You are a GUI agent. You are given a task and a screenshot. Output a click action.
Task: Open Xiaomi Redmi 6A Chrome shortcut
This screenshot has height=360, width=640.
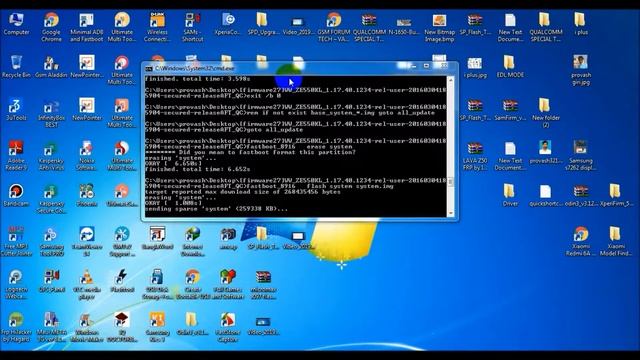580,241
